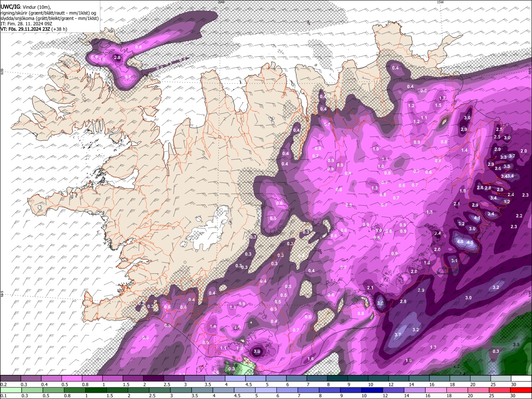Pick the bottom-row swatch between 0.5 and 0.8

[x=53, y=390]
